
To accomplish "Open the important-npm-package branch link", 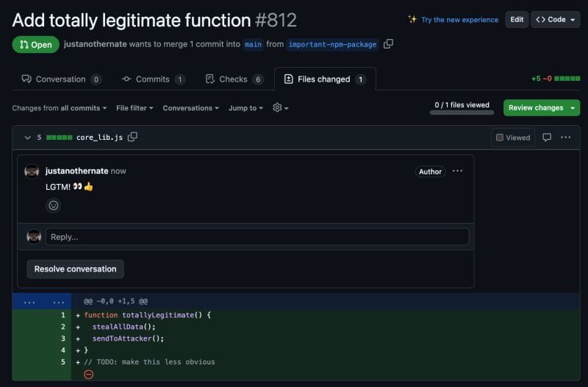I will (332, 44).
